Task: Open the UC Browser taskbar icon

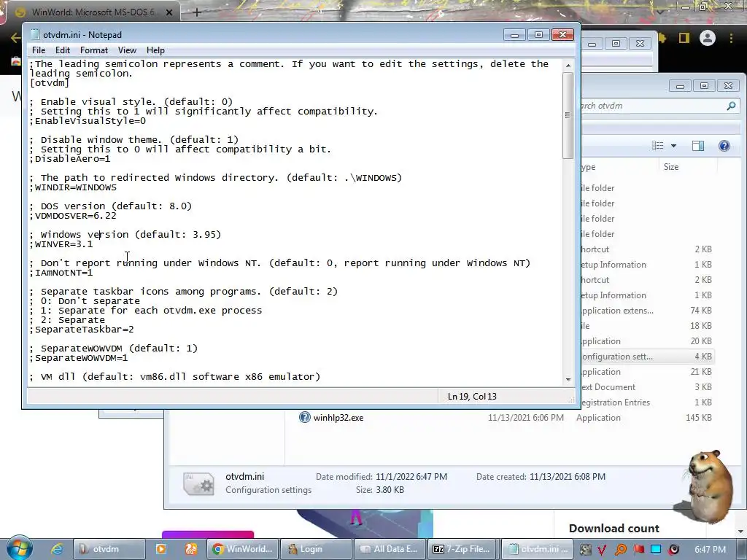Action: click(x=191, y=549)
